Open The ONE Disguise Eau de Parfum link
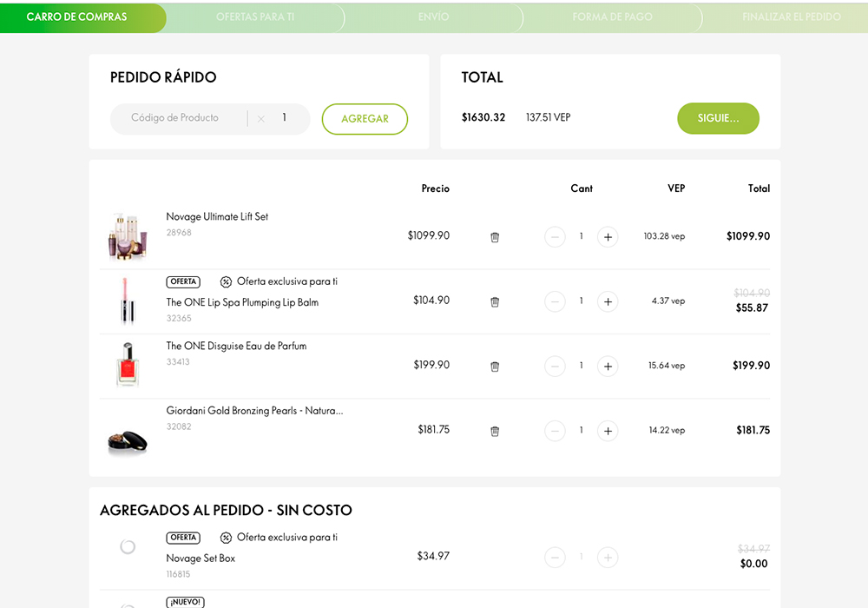This screenshot has height=608, width=868. click(x=236, y=346)
